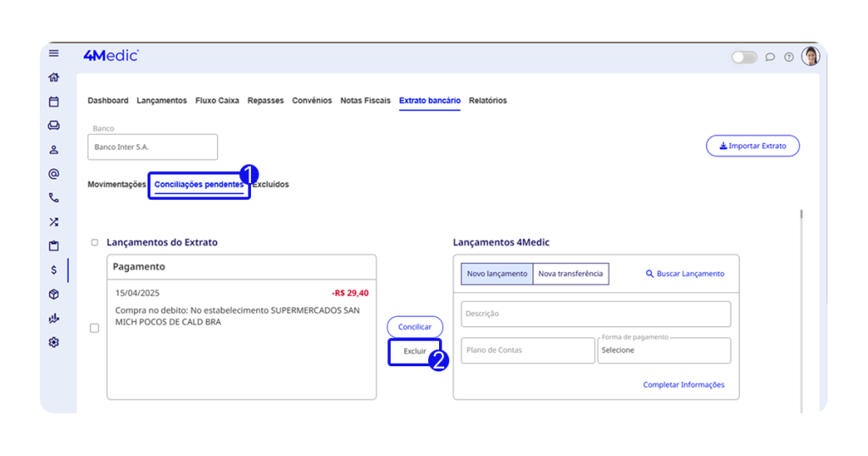Open the calendar icon in sidebar
The width and height of the screenshot is (868, 456).
tap(54, 102)
